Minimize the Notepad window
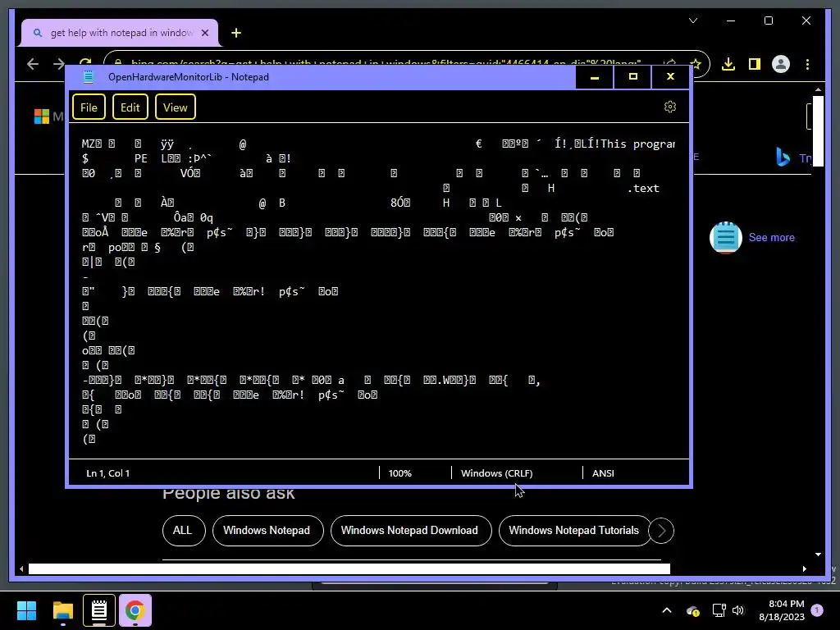Viewport: 840px width, 630px height. click(594, 77)
